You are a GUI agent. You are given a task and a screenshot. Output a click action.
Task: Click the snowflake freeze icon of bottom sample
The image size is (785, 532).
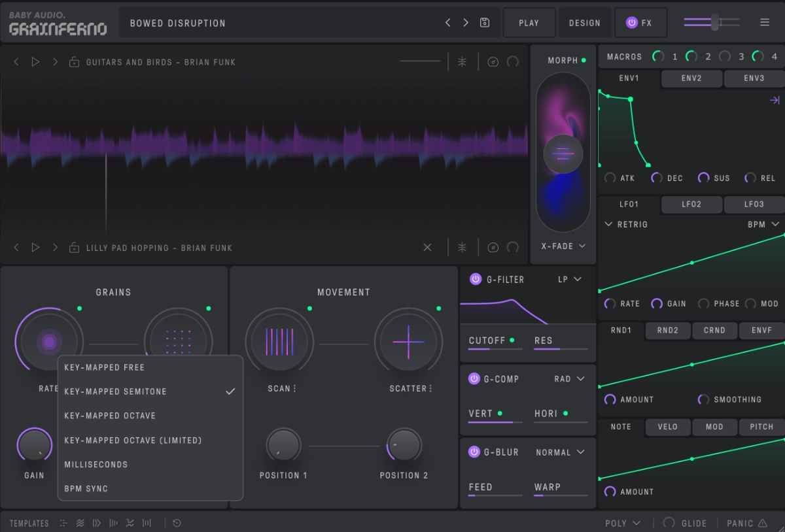pos(462,248)
